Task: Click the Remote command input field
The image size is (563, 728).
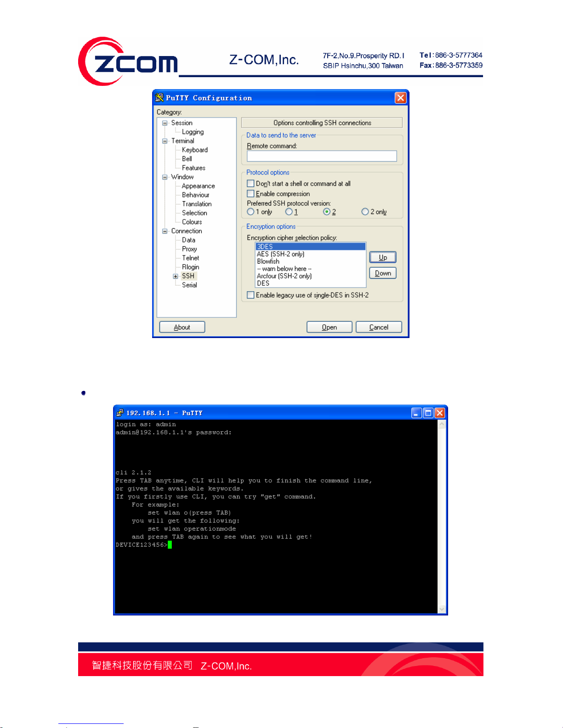Action: click(x=322, y=156)
